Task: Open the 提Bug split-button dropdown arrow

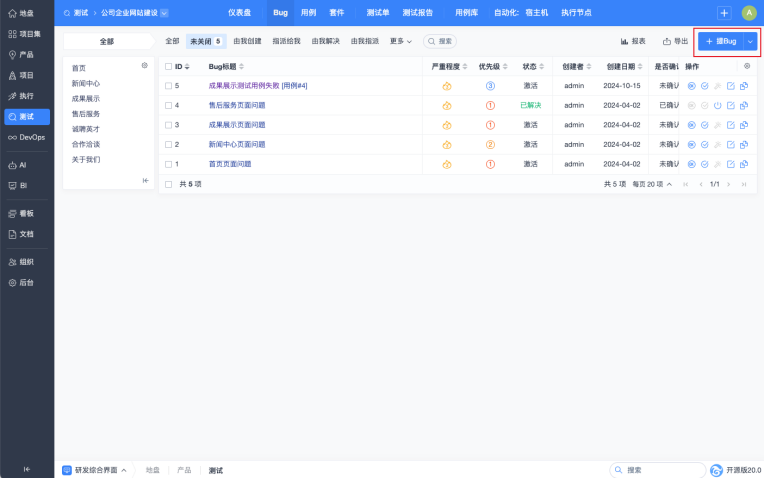Action: click(750, 41)
